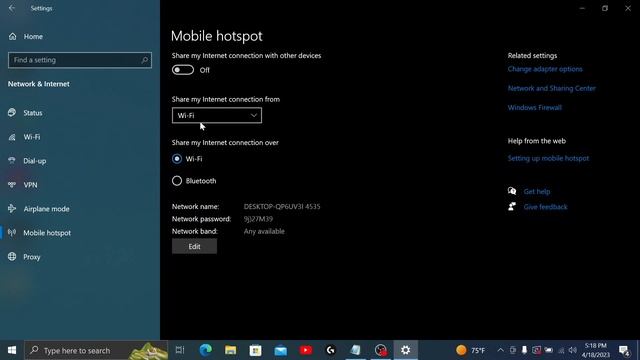Open Setting up mobile hotspot help link
Image resolution: width=640 pixels, height=360 pixels.
coord(548,158)
